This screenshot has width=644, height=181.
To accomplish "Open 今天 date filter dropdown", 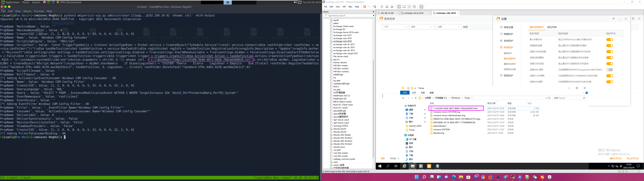I will coord(395,27).
